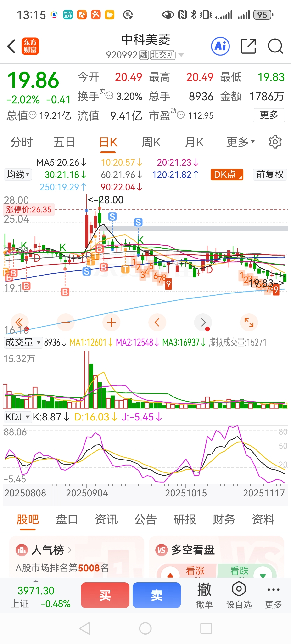Open 更多 chart period dropdown
This screenshot has height=644, width=291.
240,142
